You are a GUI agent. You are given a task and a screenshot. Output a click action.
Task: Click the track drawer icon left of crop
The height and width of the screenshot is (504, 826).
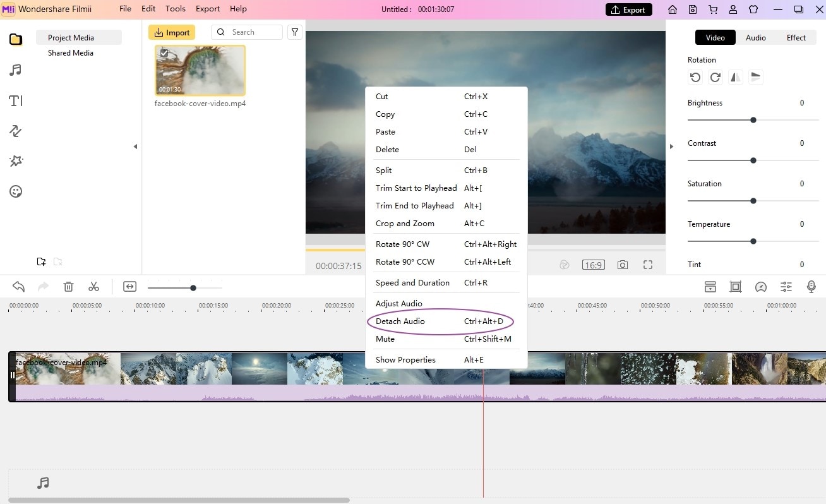pos(710,287)
